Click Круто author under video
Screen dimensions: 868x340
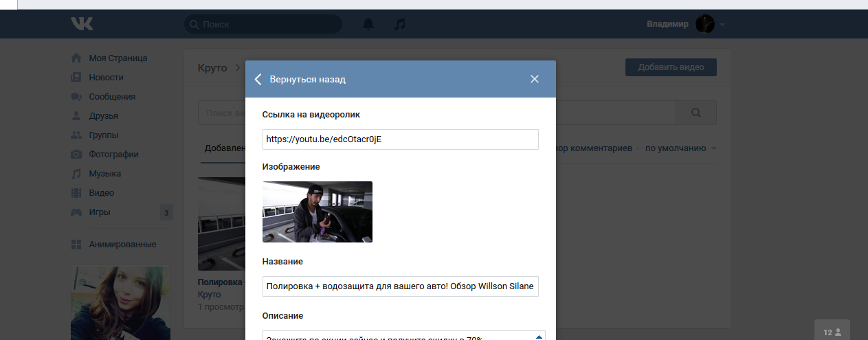point(209,294)
